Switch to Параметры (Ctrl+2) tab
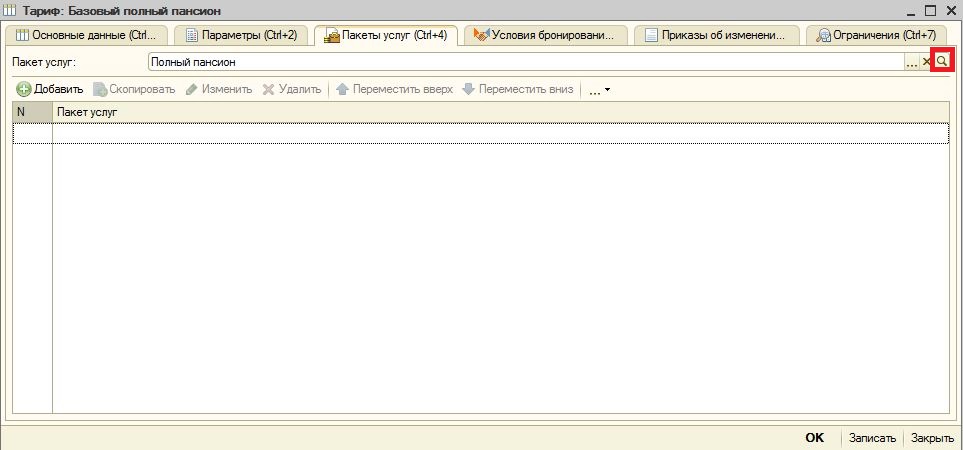The image size is (963, 450). 241,36
